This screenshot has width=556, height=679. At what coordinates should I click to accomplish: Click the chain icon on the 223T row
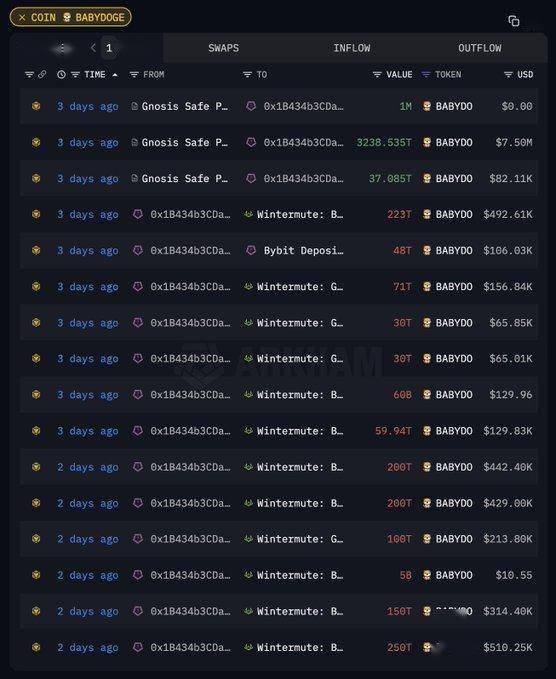pos(36,214)
